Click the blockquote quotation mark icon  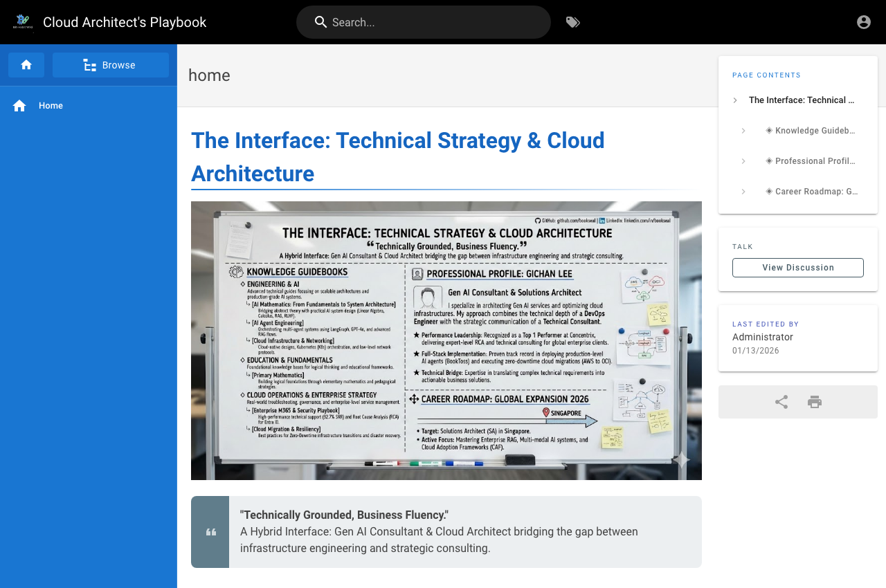(x=210, y=532)
